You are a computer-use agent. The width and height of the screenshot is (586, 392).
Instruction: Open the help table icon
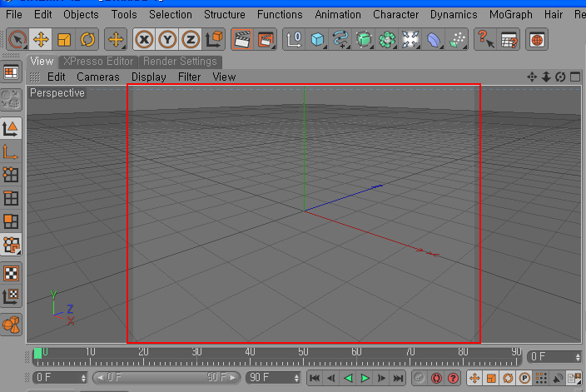pos(509,39)
